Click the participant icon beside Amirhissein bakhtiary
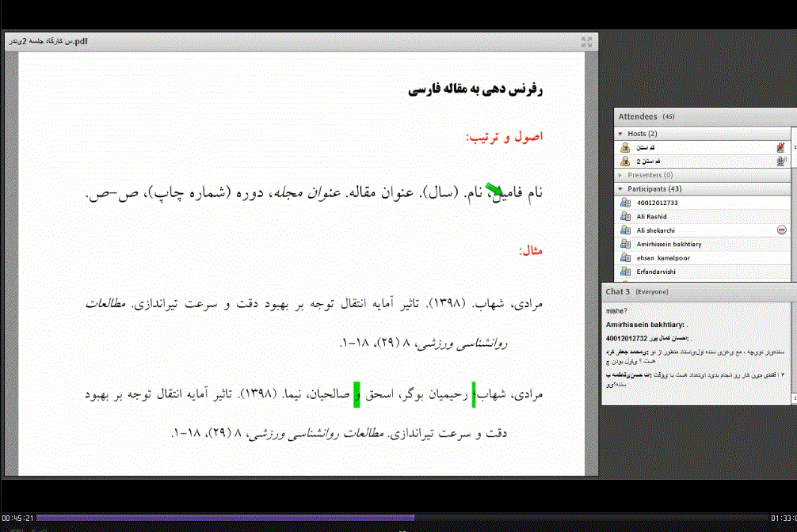797x532 pixels. (624, 244)
